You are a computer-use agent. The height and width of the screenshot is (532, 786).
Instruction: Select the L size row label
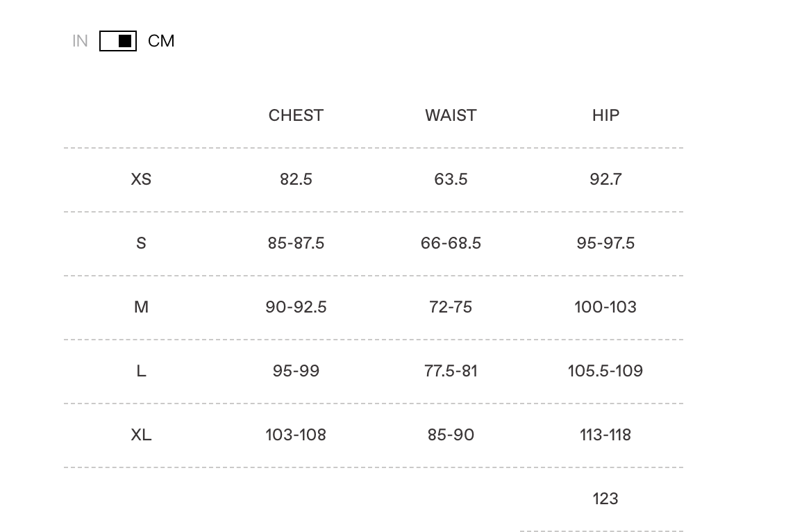tap(141, 371)
